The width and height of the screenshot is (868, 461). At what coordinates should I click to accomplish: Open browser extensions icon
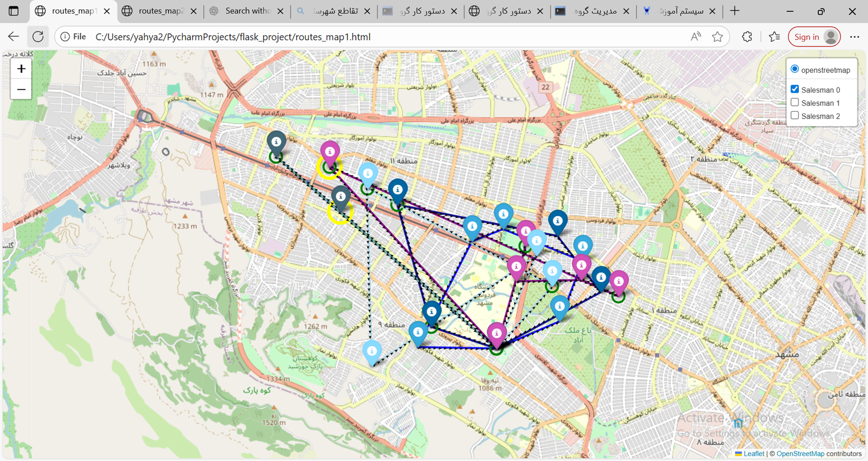coord(747,37)
